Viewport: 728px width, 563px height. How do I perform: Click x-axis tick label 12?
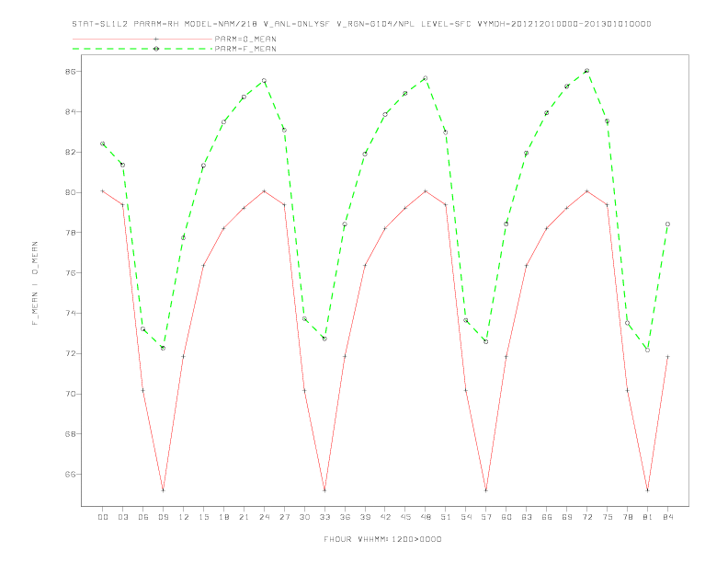tap(184, 517)
